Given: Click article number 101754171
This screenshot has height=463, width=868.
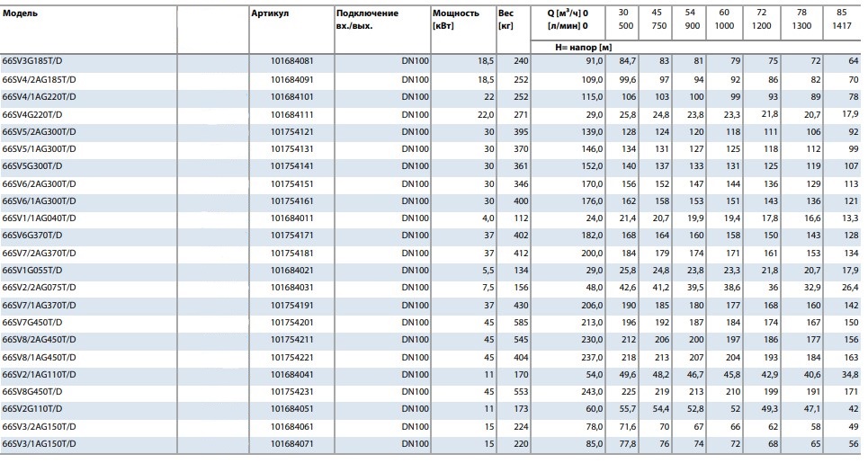Looking at the screenshot, I should tap(292, 236).
